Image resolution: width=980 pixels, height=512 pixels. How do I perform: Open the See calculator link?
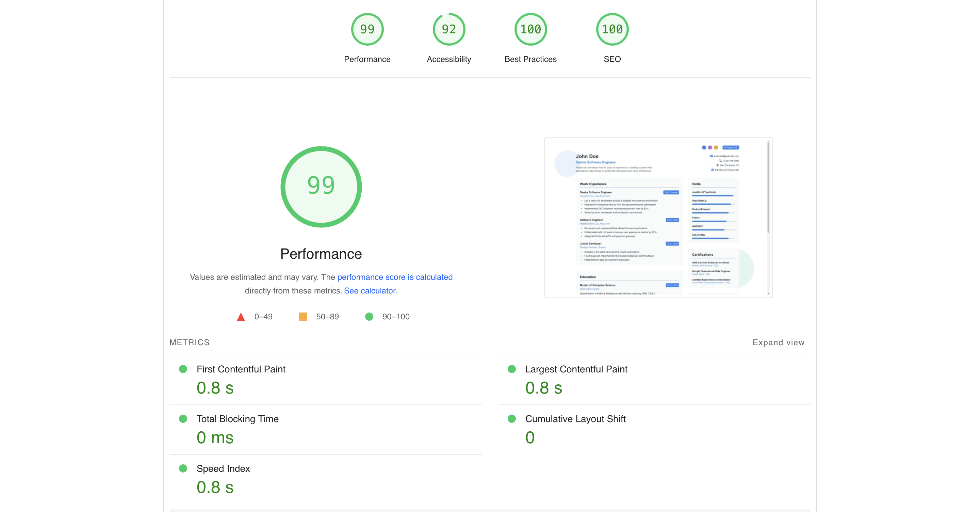coord(370,291)
